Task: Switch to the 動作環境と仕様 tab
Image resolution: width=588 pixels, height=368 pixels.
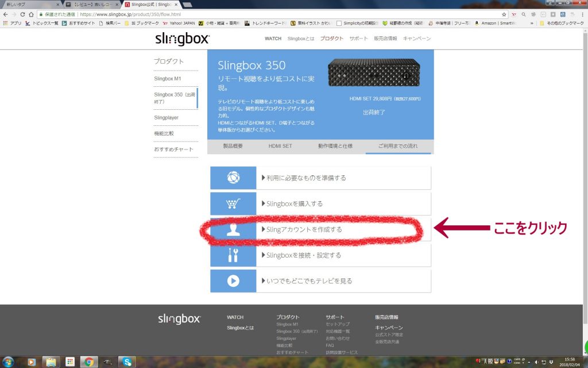Action: click(335, 146)
